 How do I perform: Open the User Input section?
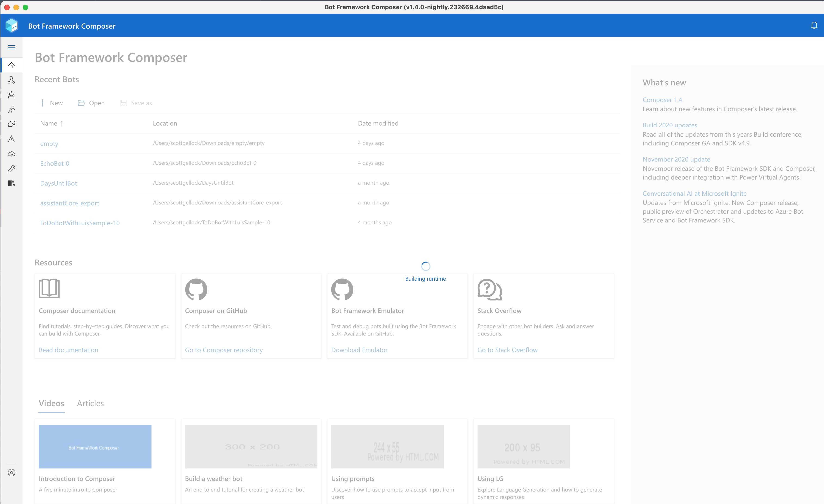pos(12,109)
